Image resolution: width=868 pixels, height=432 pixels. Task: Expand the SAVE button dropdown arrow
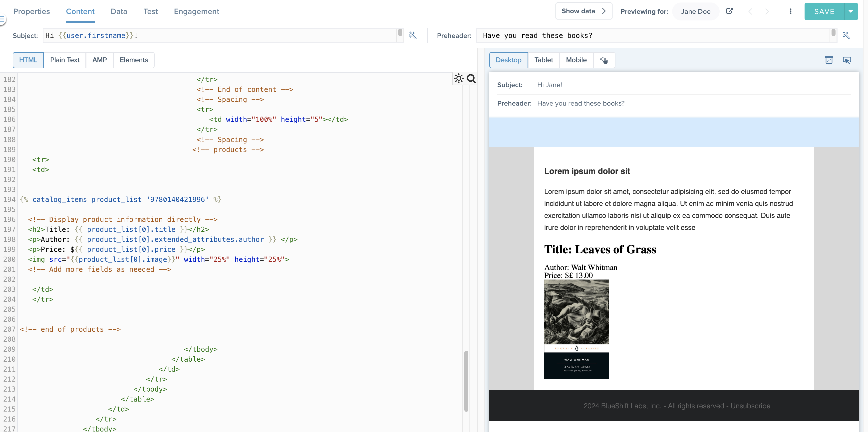pos(851,11)
